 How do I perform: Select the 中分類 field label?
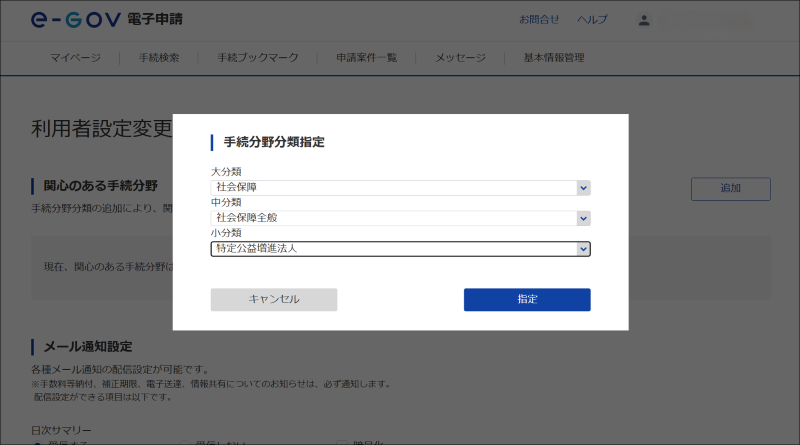click(226, 203)
